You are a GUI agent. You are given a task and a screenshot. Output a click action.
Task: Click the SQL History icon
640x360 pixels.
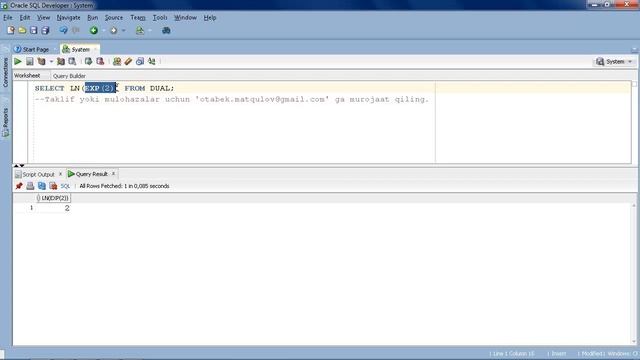point(140,62)
